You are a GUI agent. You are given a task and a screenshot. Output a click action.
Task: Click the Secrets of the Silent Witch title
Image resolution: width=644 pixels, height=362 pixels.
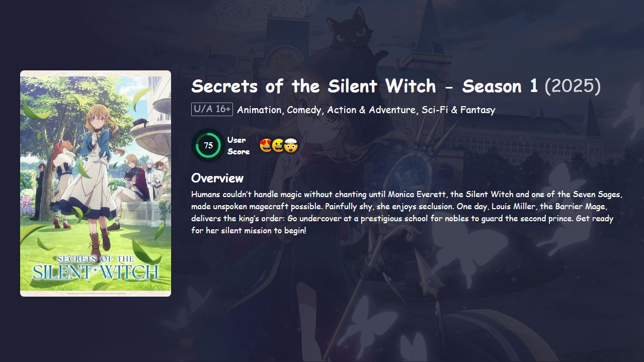coord(365,86)
